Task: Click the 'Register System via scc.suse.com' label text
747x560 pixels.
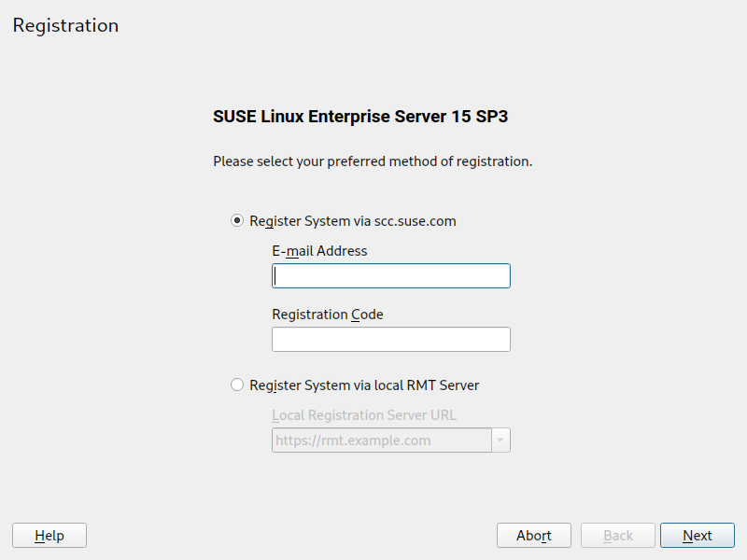Action: pos(353,221)
